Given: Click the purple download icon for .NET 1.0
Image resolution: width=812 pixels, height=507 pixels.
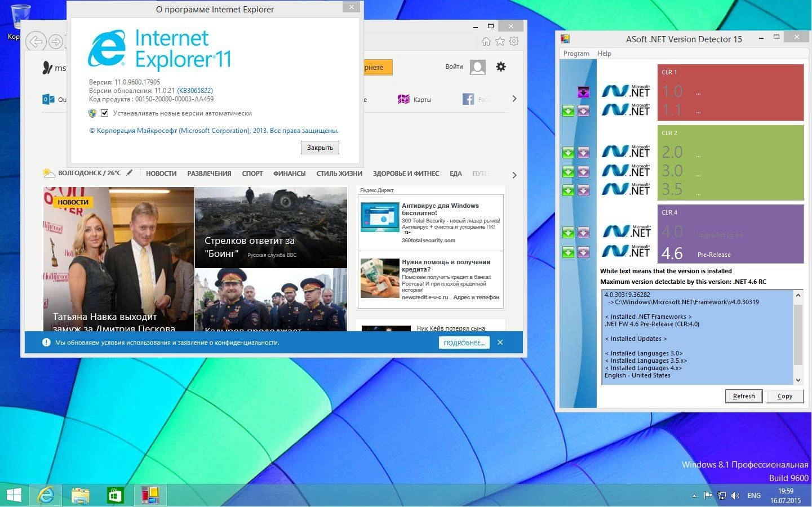Looking at the screenshot, I should tap(583, 92).
